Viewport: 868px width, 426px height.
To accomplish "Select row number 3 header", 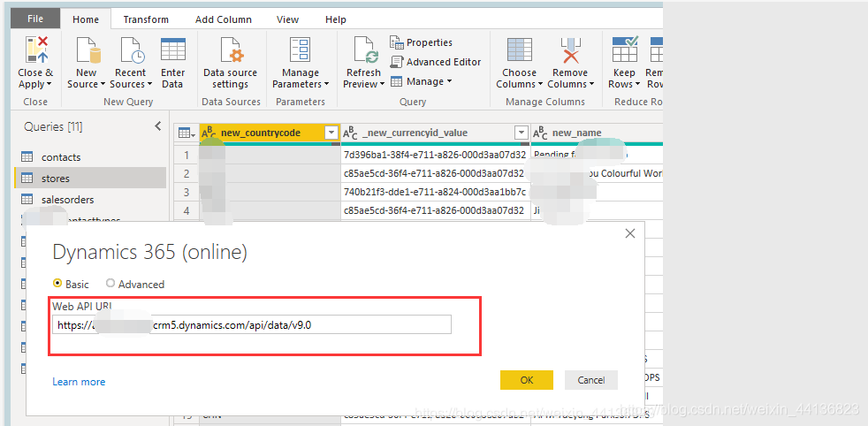I will [x=187, y=192].
